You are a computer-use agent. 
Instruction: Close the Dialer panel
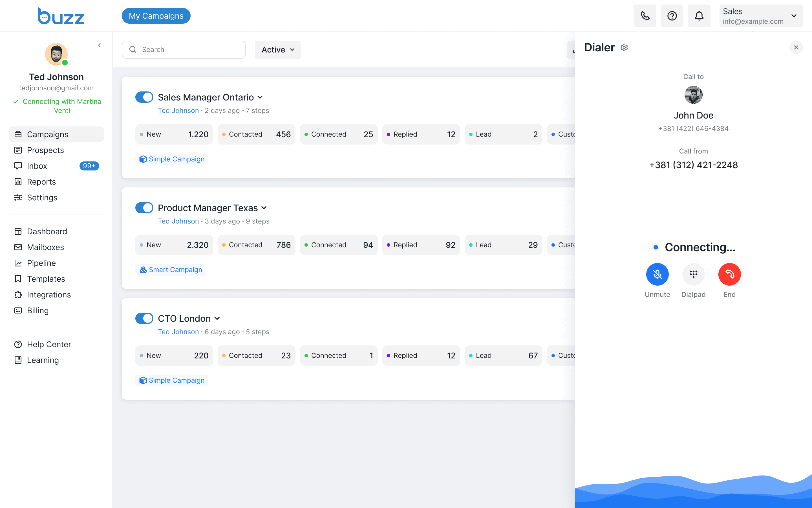coord(796,47)
